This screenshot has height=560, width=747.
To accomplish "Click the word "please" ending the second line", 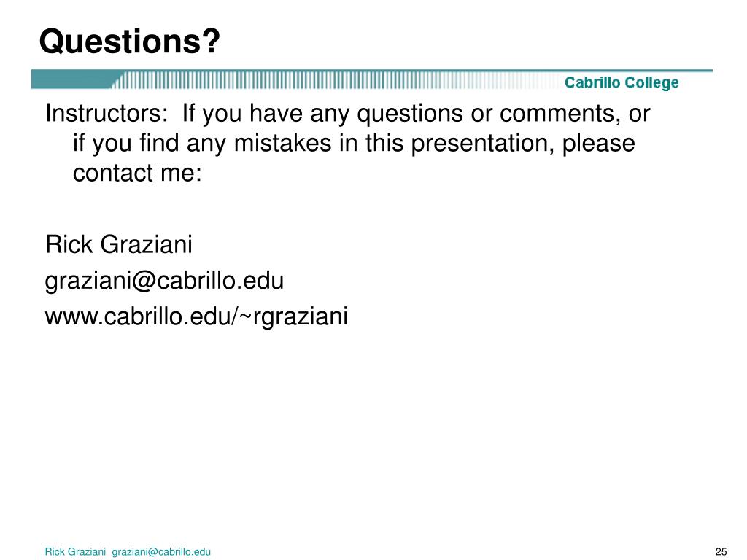I will click(x=599, y=145).
